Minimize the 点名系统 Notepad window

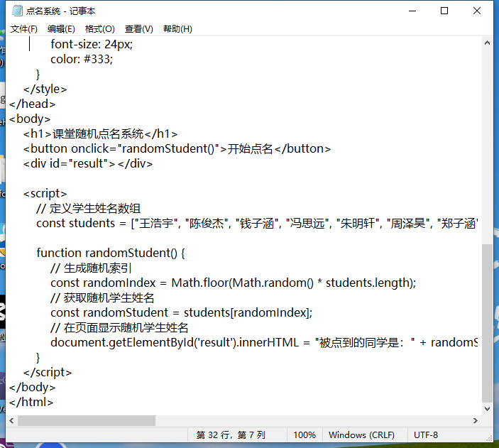(411, 11)
